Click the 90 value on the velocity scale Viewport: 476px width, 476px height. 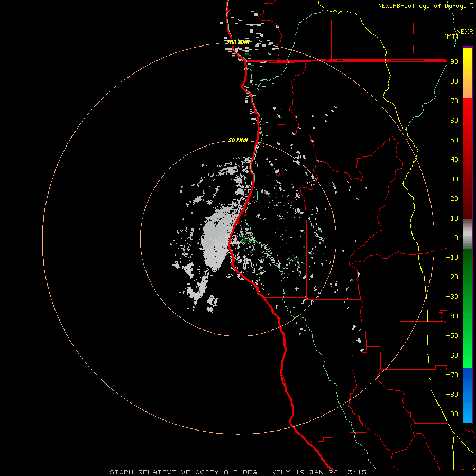(454, 62)
